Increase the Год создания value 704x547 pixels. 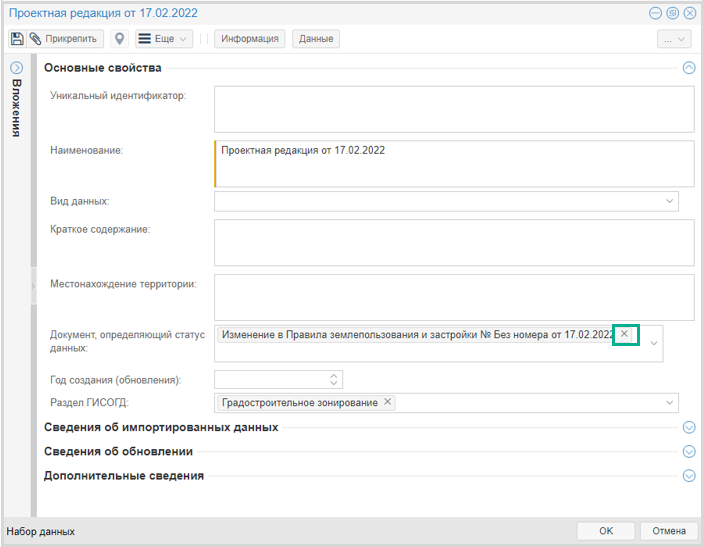(x=334, y=376)
